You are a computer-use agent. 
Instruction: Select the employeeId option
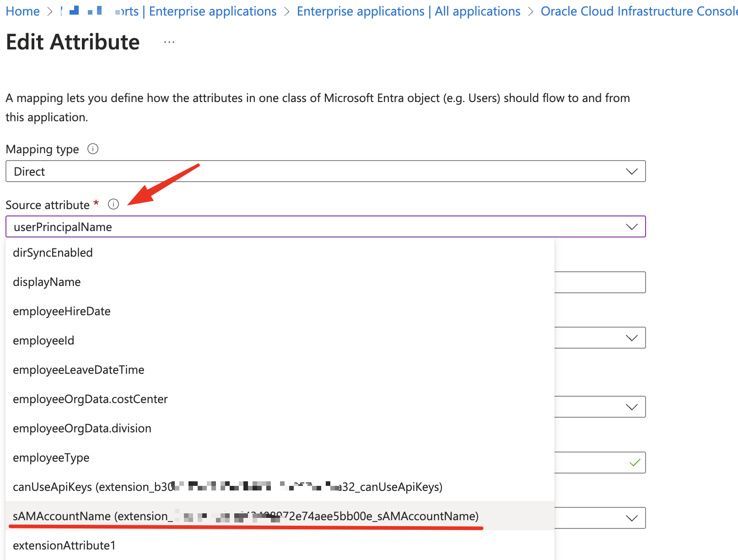tap(280, 340)
